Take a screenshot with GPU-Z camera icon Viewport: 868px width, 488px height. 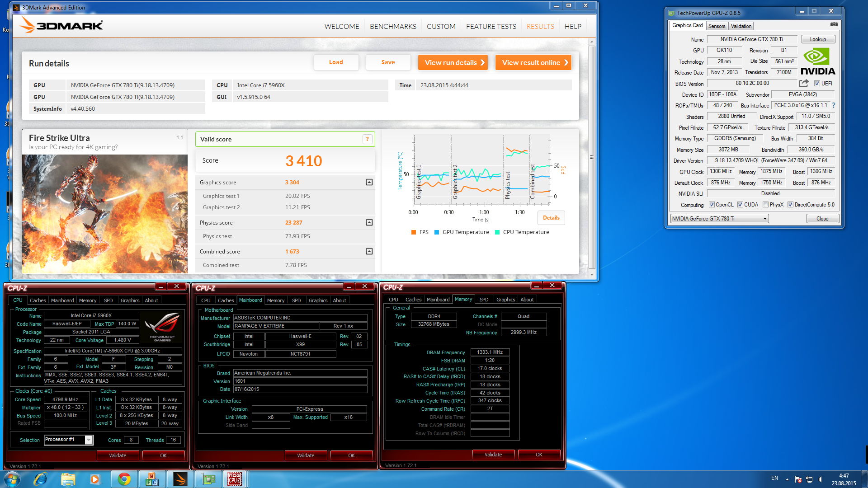coord(834,24)
